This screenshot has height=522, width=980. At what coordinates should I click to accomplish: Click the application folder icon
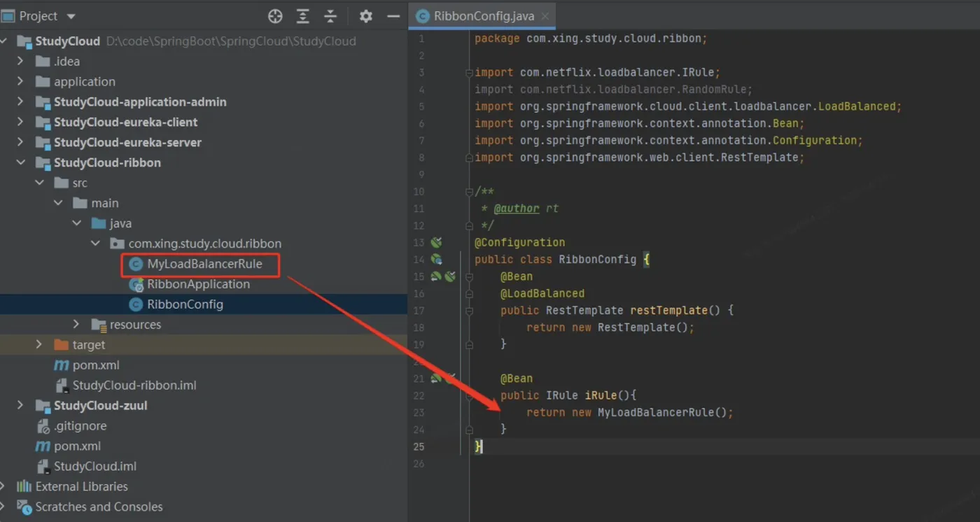43,82
